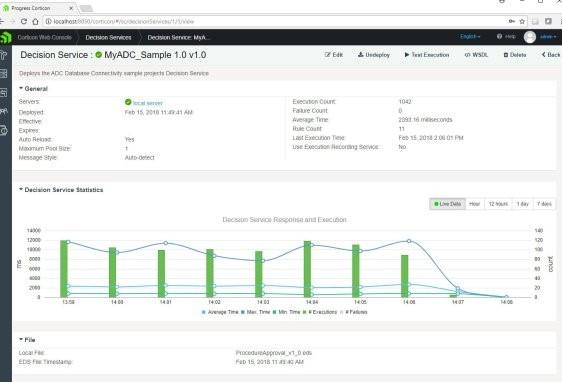
Task: Click the Deployed timestamp Feb 15, 2018 11:49:41 AM
Action: pyautogui.click(x=158, y=112)
